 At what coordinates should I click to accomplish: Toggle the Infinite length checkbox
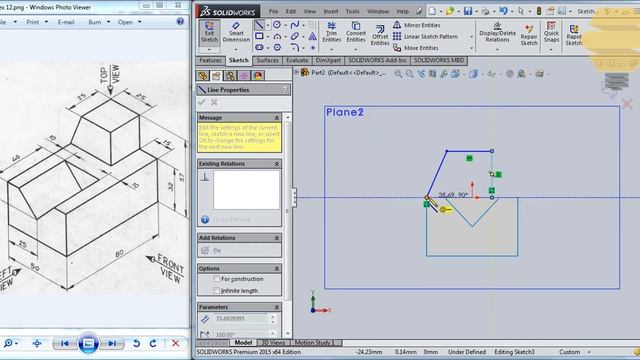coord(217,291)
